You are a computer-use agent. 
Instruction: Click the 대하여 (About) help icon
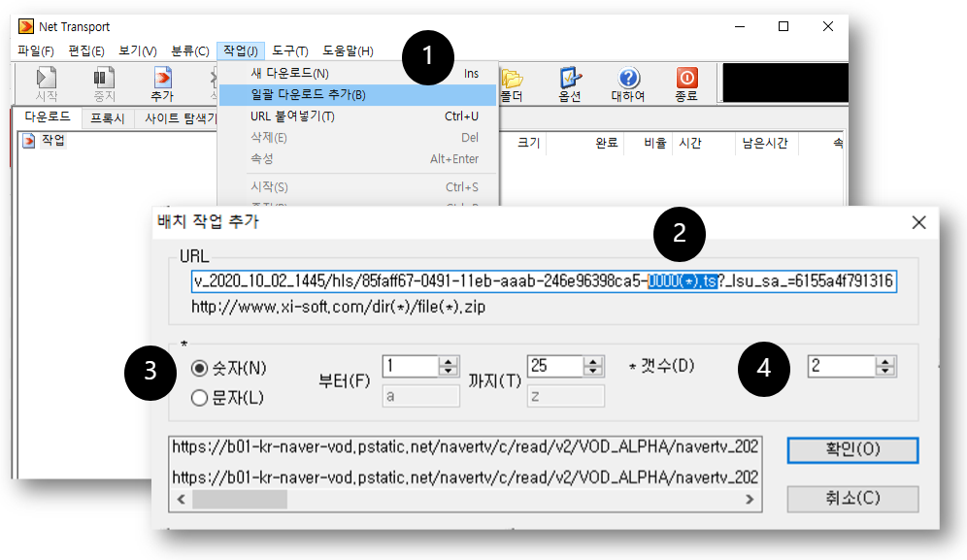coord(628,84)
